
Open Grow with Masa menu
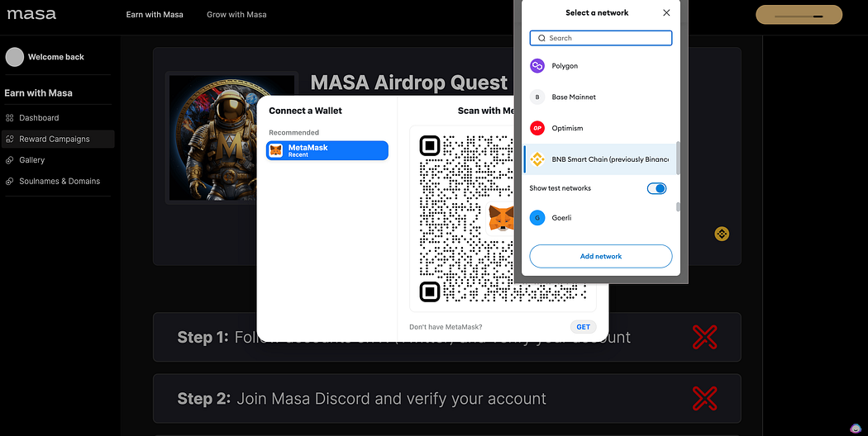(236, 14)
